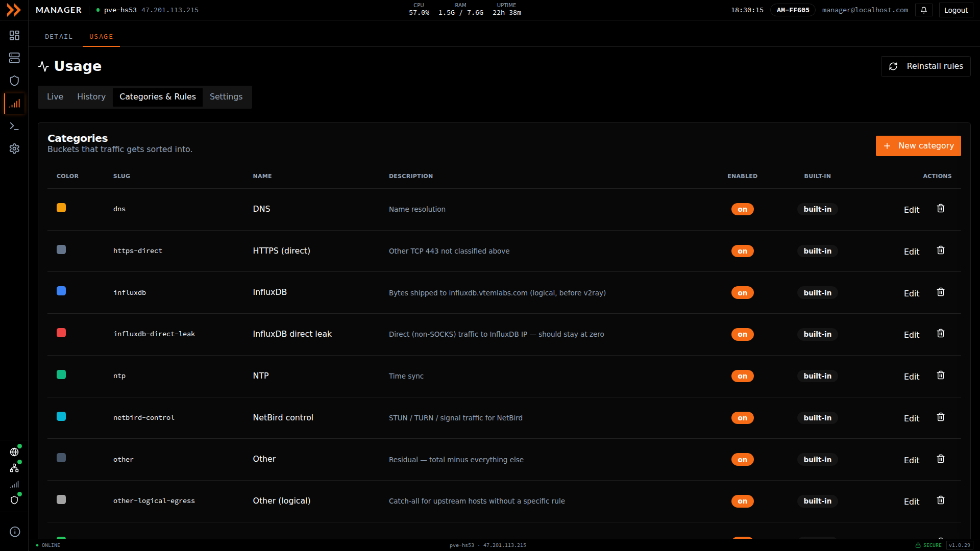Click trash icon for influxdb-direct-leak row
This screenshot has width=980, height=551.
coord(941,333)
